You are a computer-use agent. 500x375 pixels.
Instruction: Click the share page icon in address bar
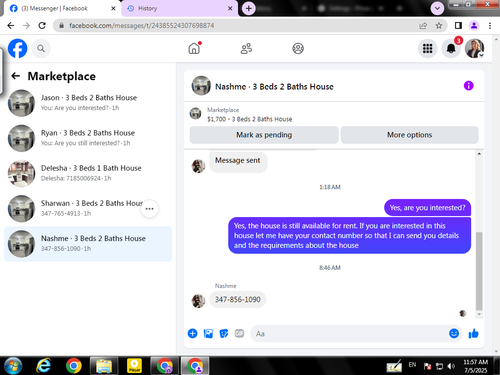(x=423, y=26)
